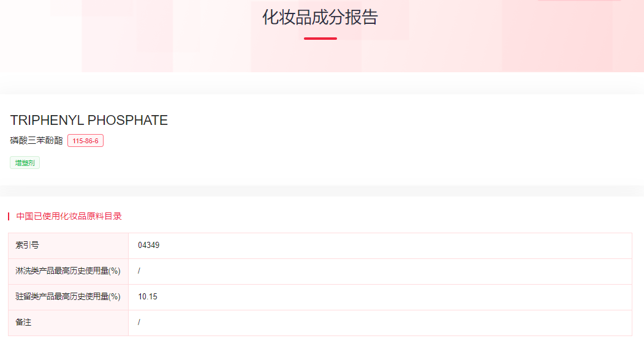
Task: Click the red vertical bar beside catalog heading
Action: click(9, 216)
